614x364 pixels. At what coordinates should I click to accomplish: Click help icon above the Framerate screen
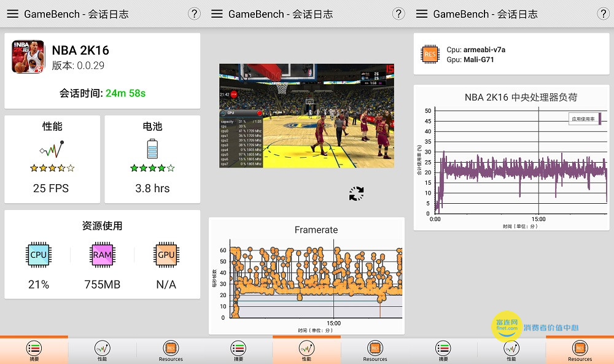[x=398, y=14]
